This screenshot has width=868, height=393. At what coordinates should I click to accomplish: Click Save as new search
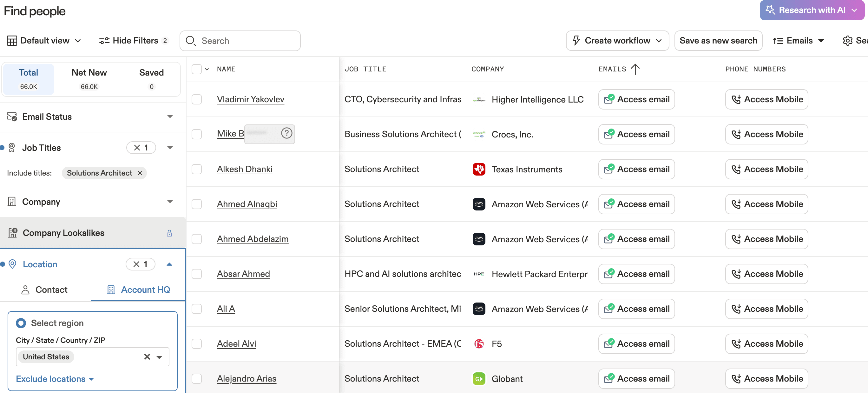pyautogui.click(x=718, y=40)
